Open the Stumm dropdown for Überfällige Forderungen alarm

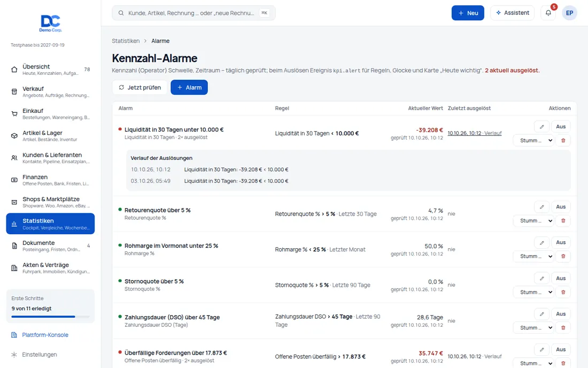tap(533, 363)
